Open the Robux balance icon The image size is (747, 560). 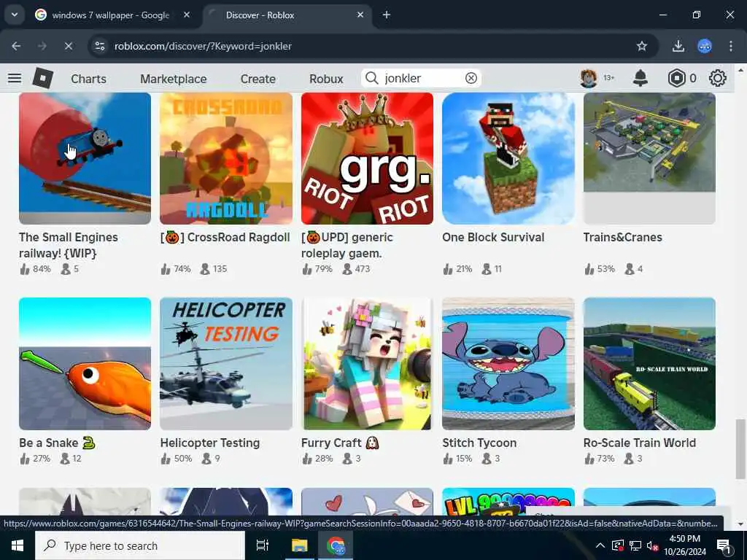(x=676, y=78)
